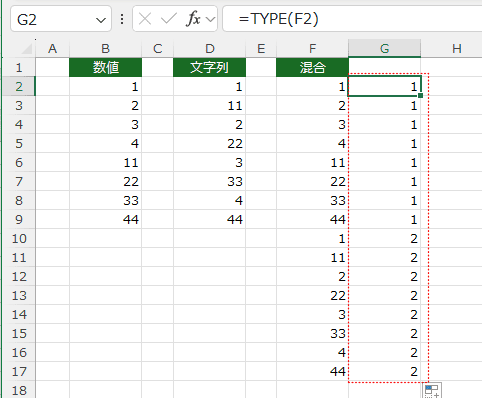Click the Cancel X icon in formula bar
Viewport: 482px width, 398px height.
tap(145, 19)
